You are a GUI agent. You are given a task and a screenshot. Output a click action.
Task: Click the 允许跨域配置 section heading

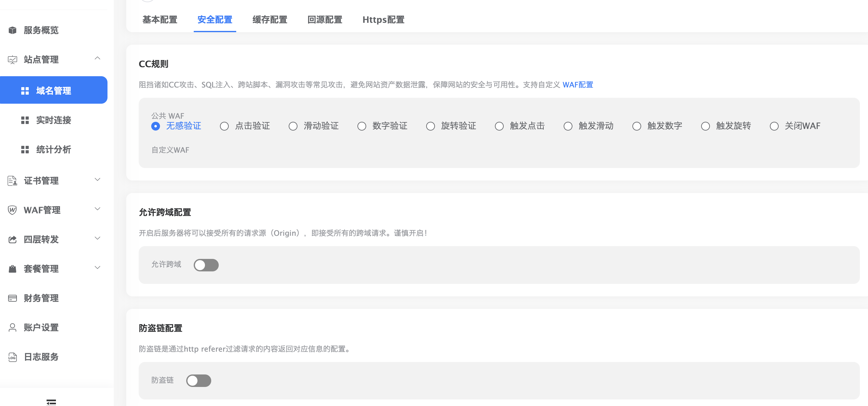click(x=165, y=212)
